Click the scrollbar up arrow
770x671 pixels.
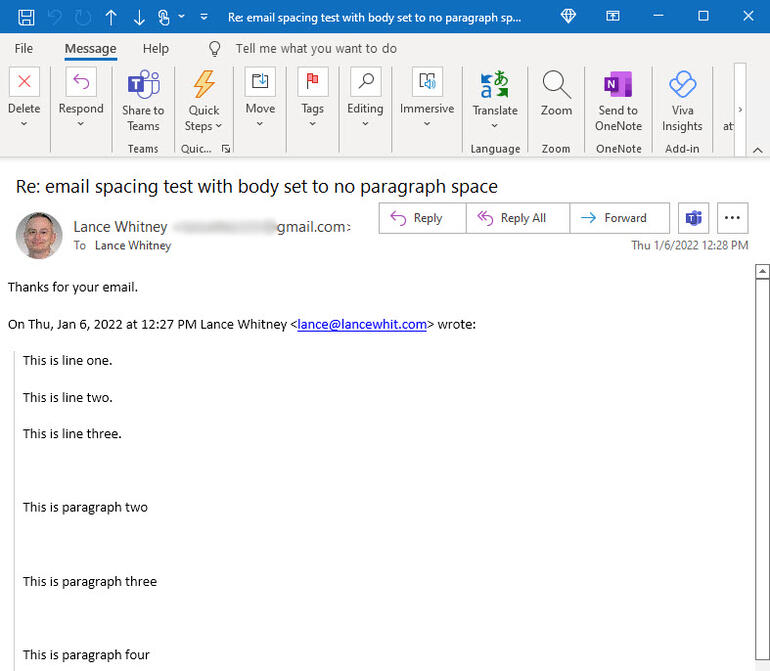(762, 271)
